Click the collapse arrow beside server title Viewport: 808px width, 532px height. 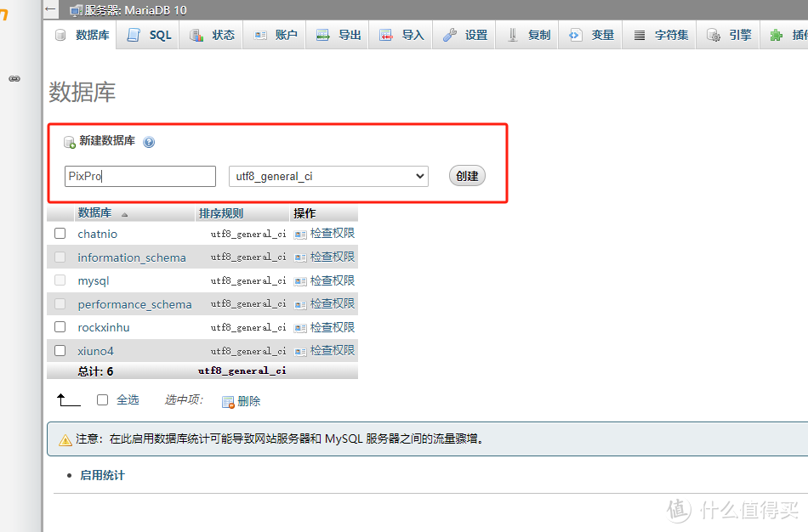point(50,8)
